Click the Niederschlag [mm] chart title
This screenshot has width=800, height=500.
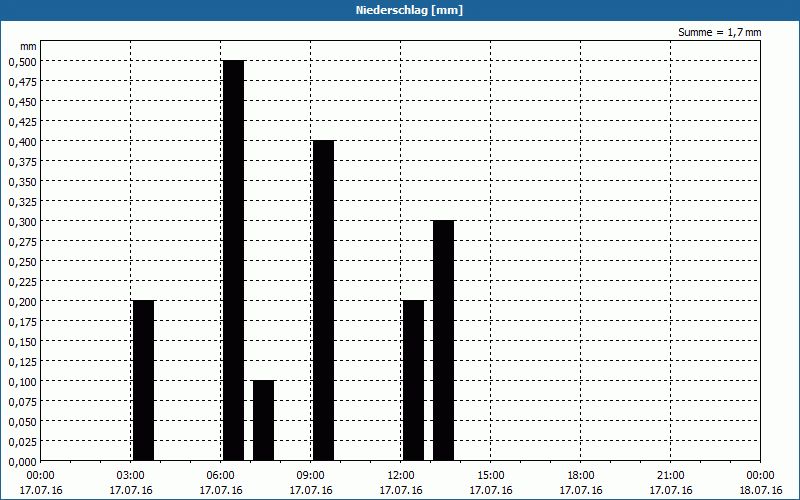pyautogui.click(x=409, y=10)
